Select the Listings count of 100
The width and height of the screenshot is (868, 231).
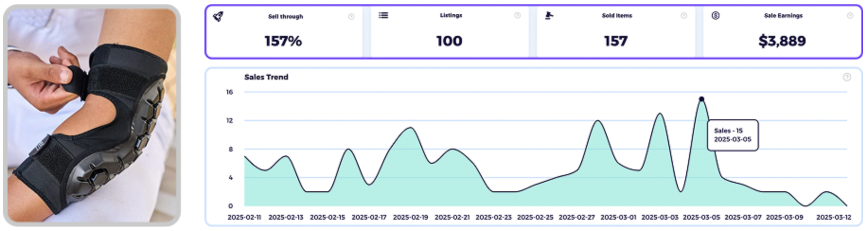click(x=449, y=41)
